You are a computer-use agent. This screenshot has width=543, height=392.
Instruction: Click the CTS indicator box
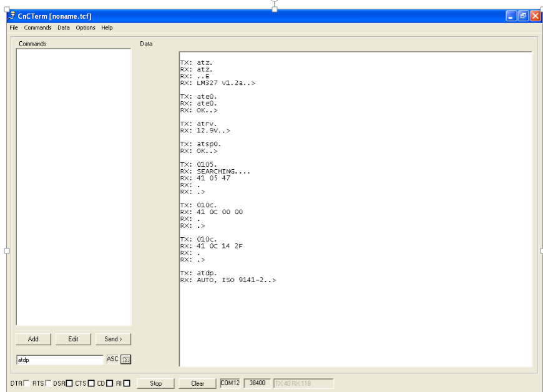[91, 383]
